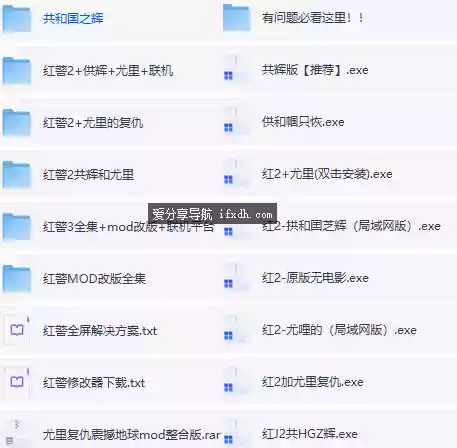Click exe icon for 红2+尤里(双击安装).exe
The image size is (457, 448).
236,172
